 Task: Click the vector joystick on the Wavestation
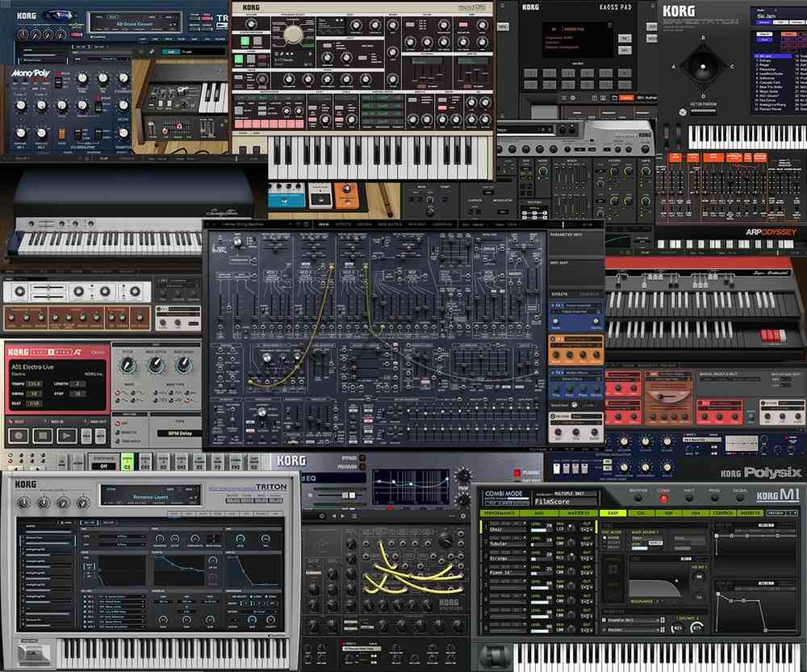pyautogui.click(x=704, y=66)
